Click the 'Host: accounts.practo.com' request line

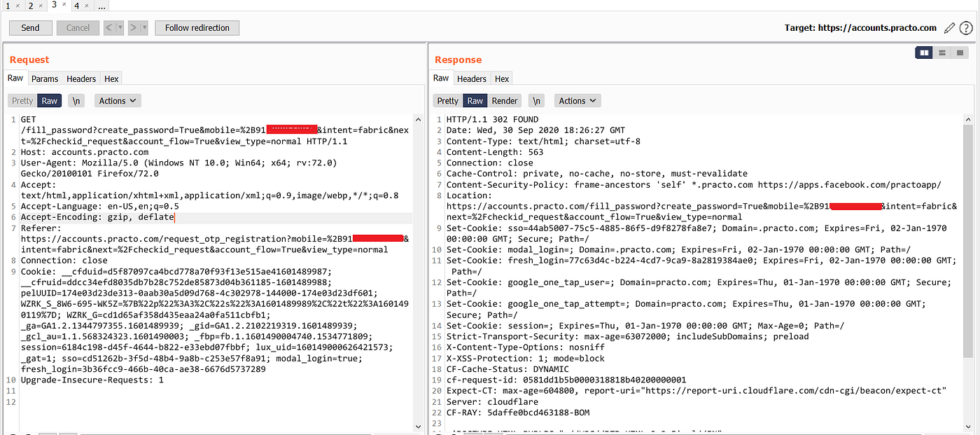click(x=85, y=152)
